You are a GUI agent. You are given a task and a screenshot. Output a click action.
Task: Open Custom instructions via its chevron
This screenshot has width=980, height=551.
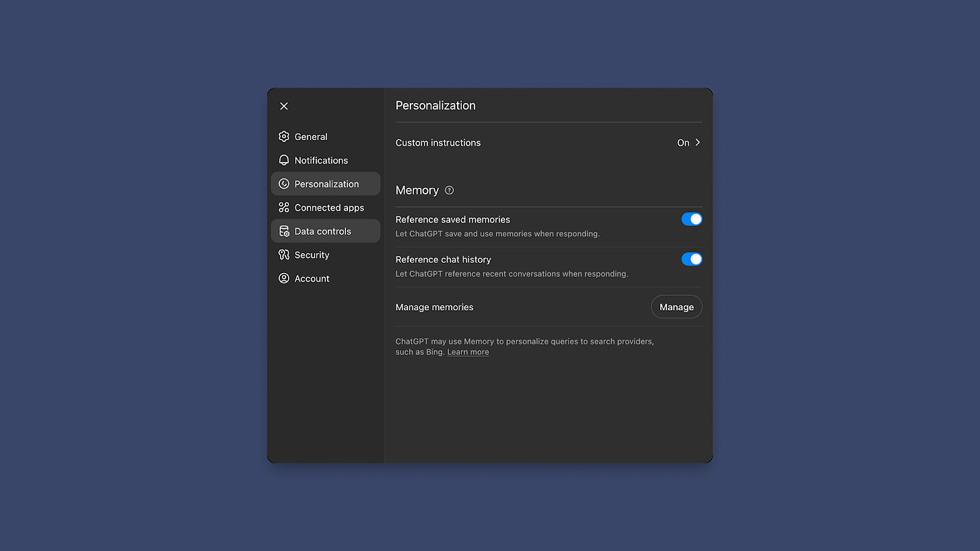click(x=698, y=143)
